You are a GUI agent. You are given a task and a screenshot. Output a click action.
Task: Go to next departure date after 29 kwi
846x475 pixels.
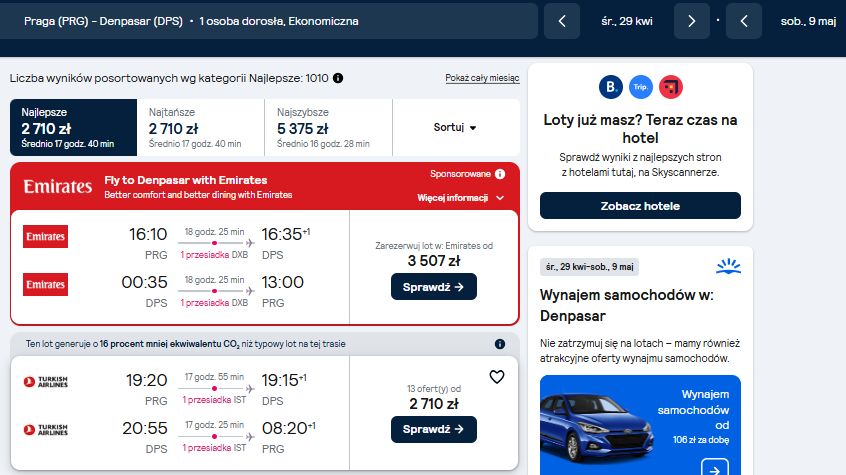coord(692,21)
